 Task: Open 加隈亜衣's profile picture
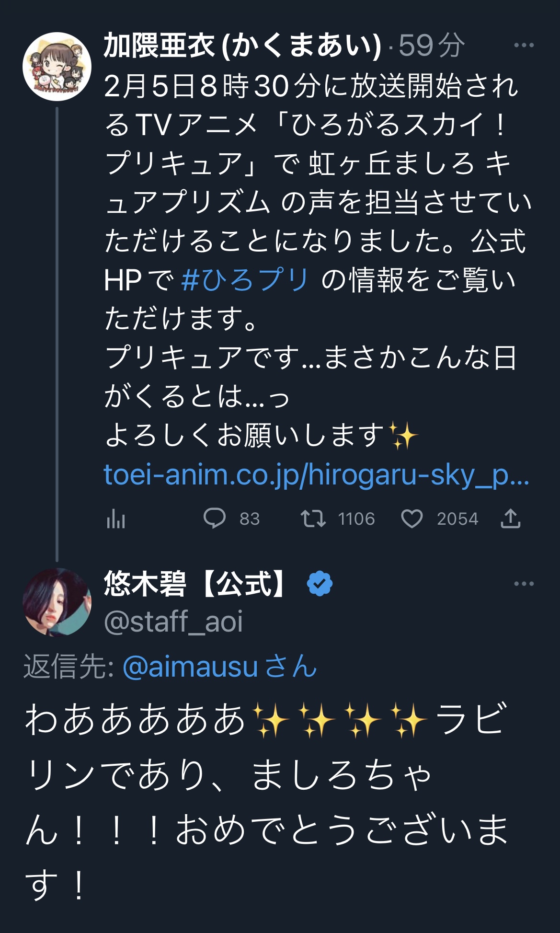click(x=57, y=66)
